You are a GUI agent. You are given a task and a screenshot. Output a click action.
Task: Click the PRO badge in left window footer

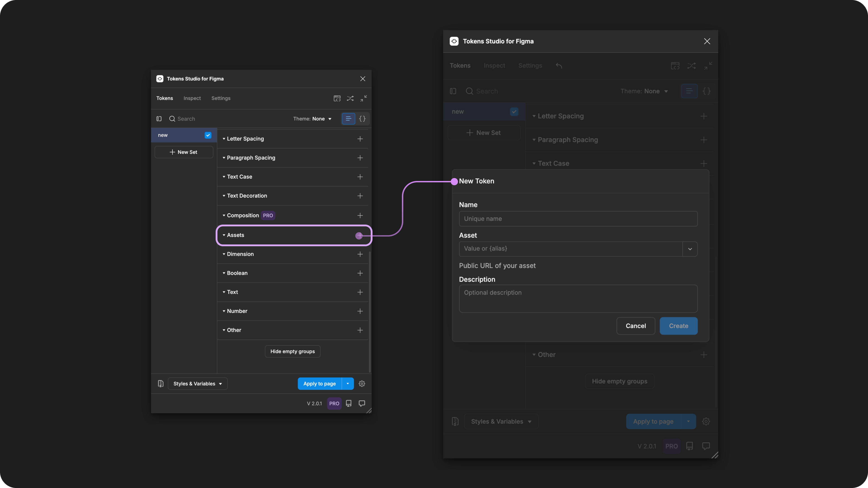click(334, 404)
